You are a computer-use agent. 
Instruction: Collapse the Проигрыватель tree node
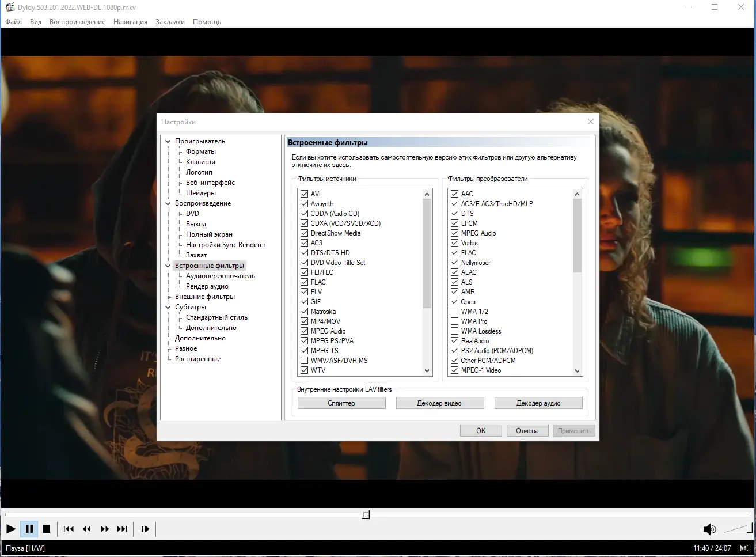168,141
